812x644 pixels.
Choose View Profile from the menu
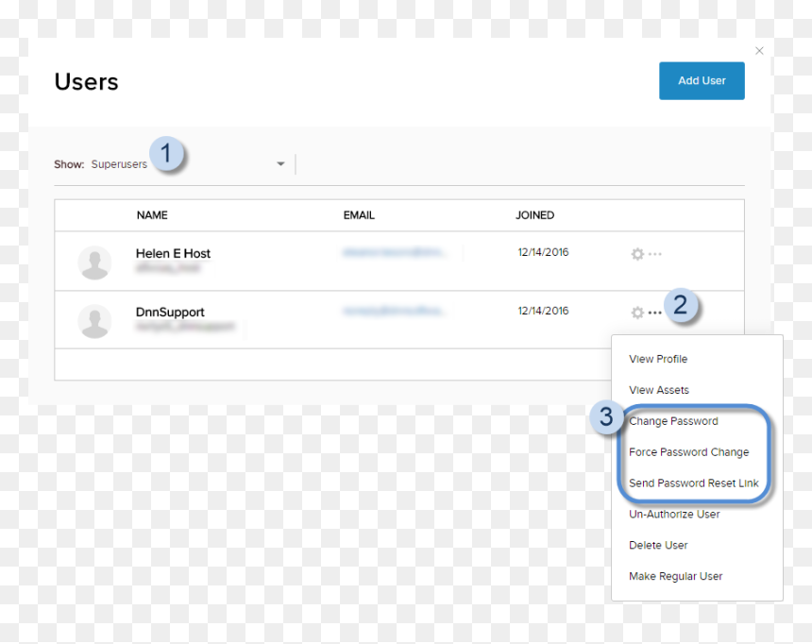(658, 359)
